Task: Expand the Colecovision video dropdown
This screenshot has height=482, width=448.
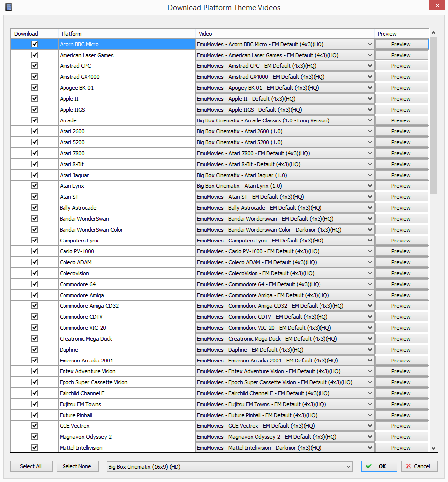Action: (370, 273)
